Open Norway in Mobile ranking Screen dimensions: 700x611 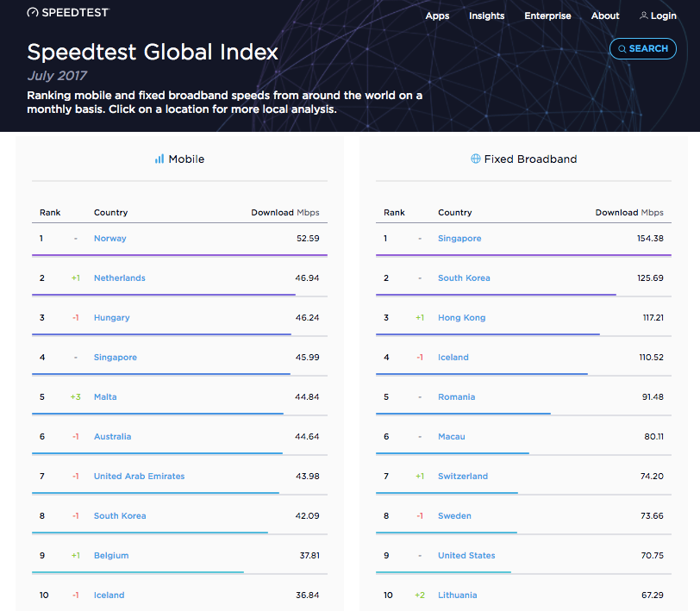(x=109, y=239)
